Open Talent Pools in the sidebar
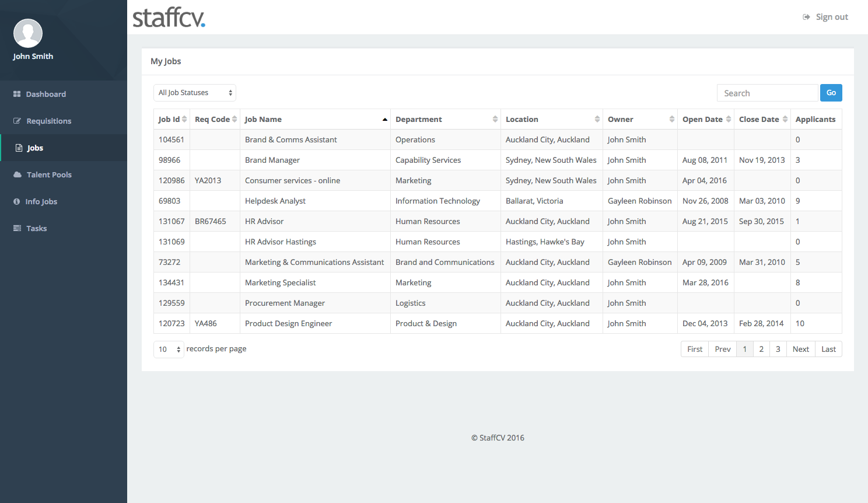Image resolution: width=868 pixels, height=503 pixels. [x=64, y=174]
